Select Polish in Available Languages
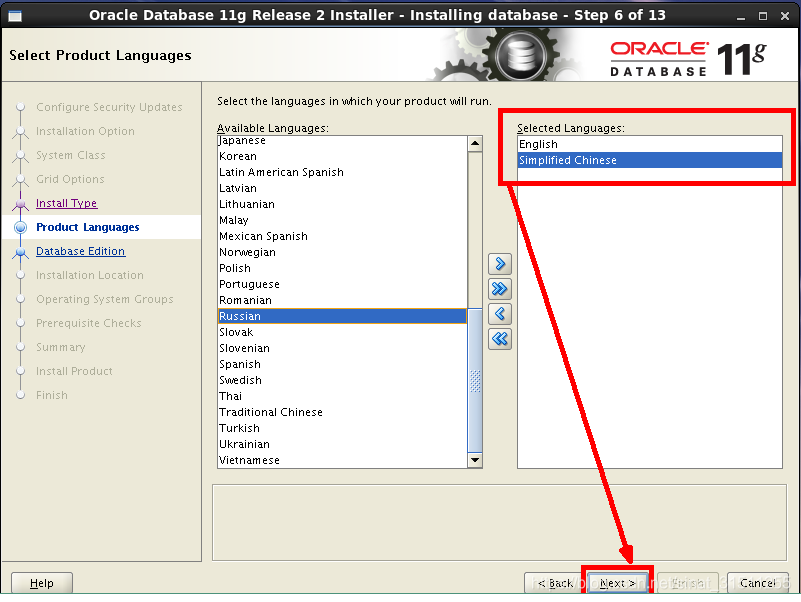This screenshot has height=602, width=801. pyautogui.click(x=342, y=268)
